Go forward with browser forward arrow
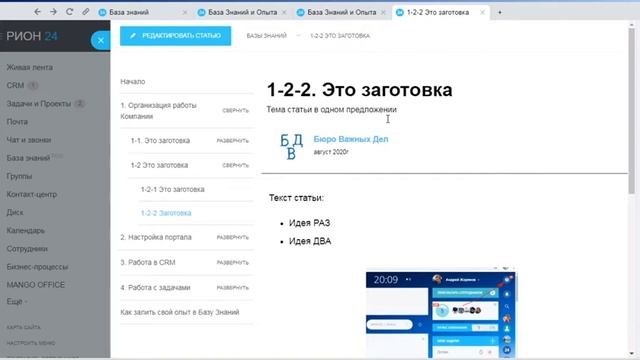 pyautogui.click(x=53, y=12)
